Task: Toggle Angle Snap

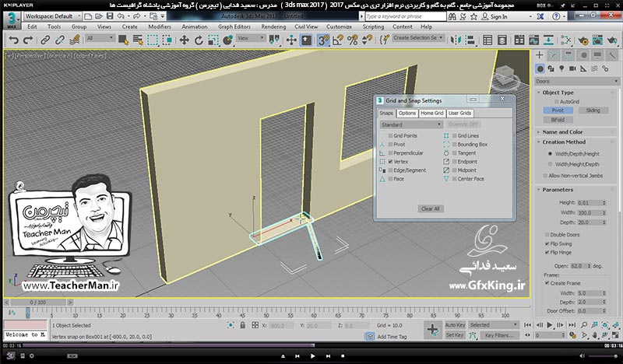Action: pos(338,40)
